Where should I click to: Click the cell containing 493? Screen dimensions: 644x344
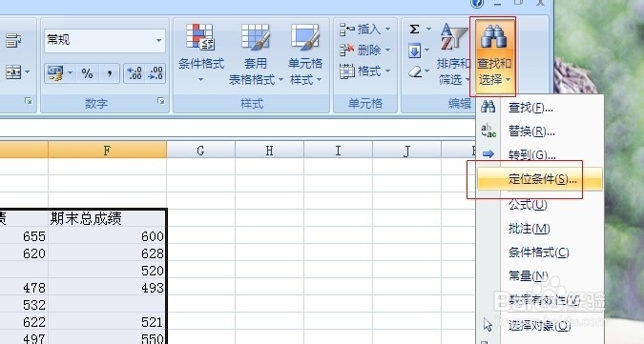[x=107, y=288]
